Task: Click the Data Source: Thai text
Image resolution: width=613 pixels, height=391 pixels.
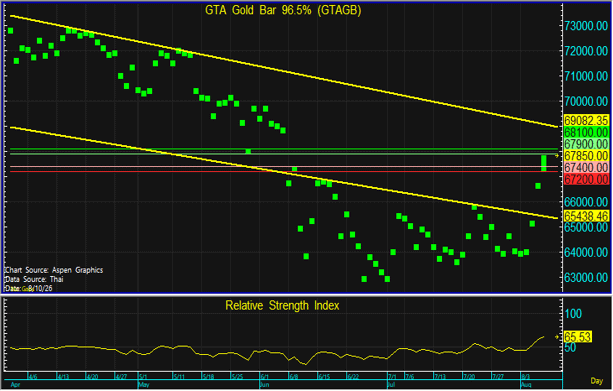Action: (34, 279)
